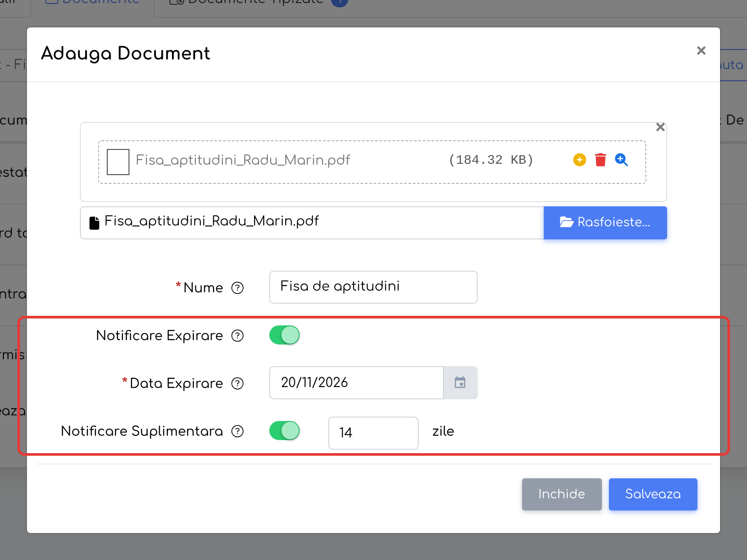Click the Adauga Document title
Screen dimensions: 747x560
point(126,53)
